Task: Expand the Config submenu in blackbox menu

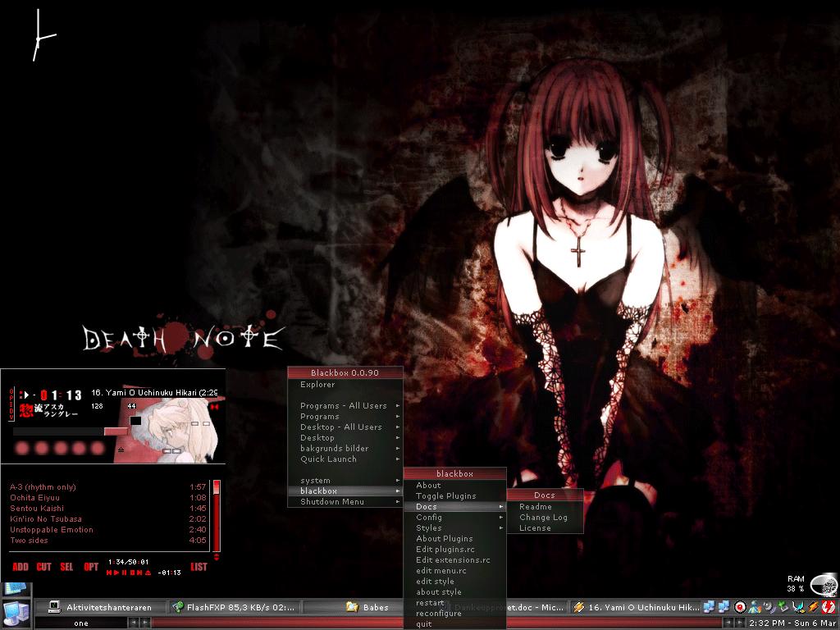Action: pos(454,518)
